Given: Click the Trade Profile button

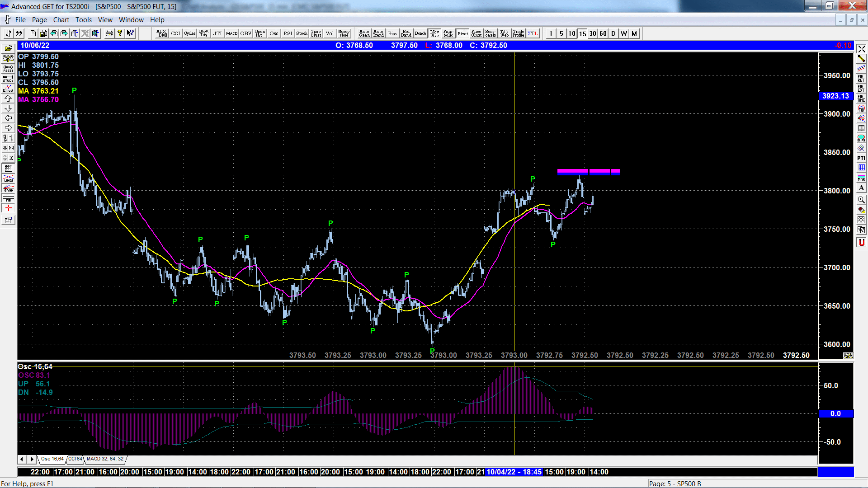Looking at the screenshot, I should (519, 33).
